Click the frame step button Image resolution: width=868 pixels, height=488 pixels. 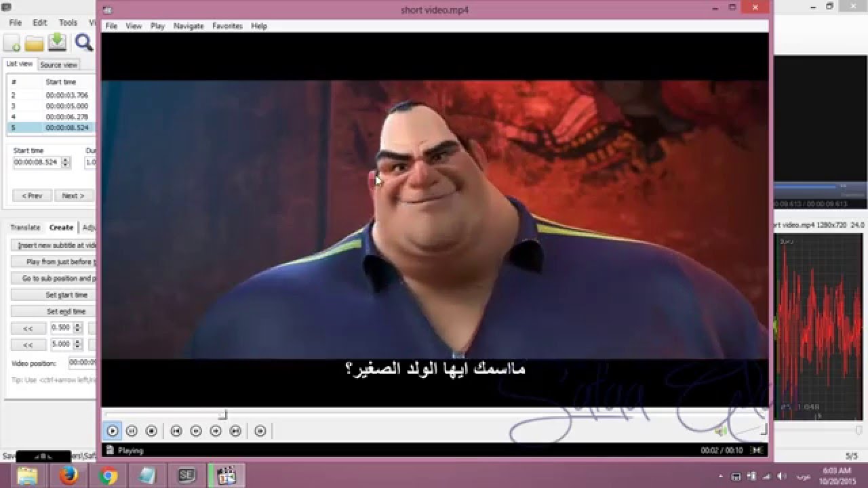click(x=260, y=430)
